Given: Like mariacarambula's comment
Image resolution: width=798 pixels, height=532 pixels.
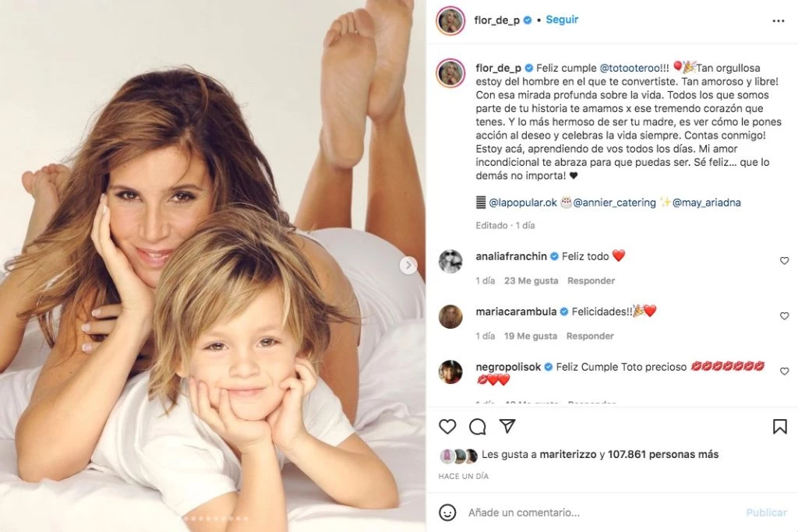Looking at the screenshot, I should (x=784, y=316).
